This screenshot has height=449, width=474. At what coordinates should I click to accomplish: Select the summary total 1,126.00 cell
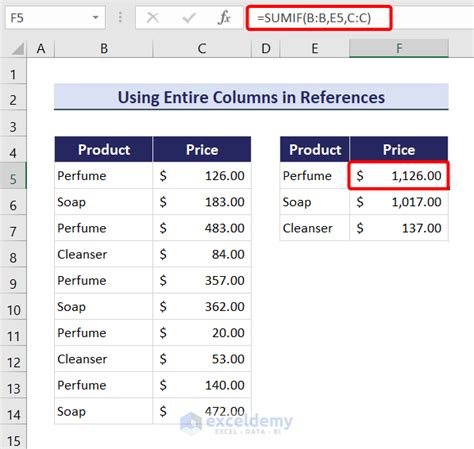point(399,176)
